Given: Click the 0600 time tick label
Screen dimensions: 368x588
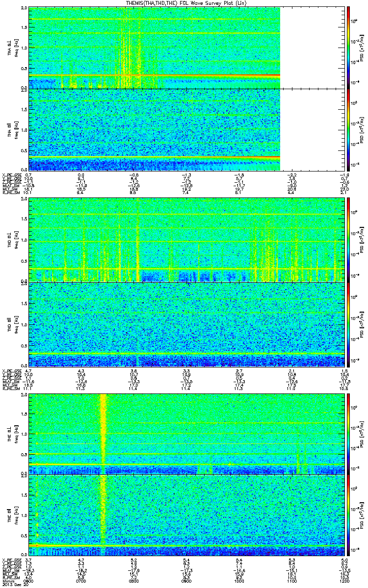Looking at the screenshot, I should click(29, 581).
